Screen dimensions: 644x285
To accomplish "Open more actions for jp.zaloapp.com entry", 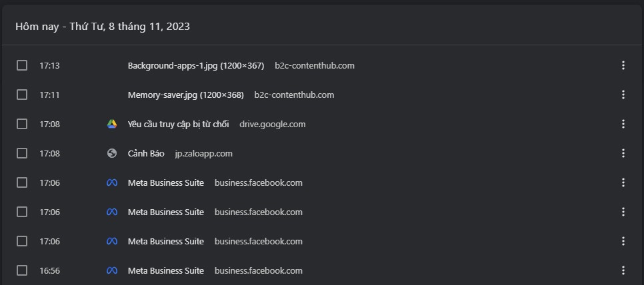I will [623, 153].
